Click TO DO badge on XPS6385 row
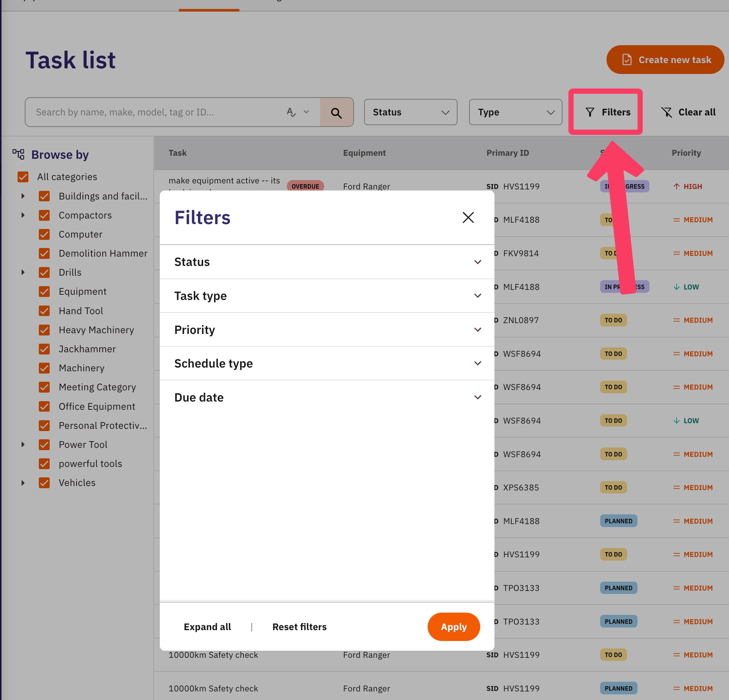 pos(613,487)
